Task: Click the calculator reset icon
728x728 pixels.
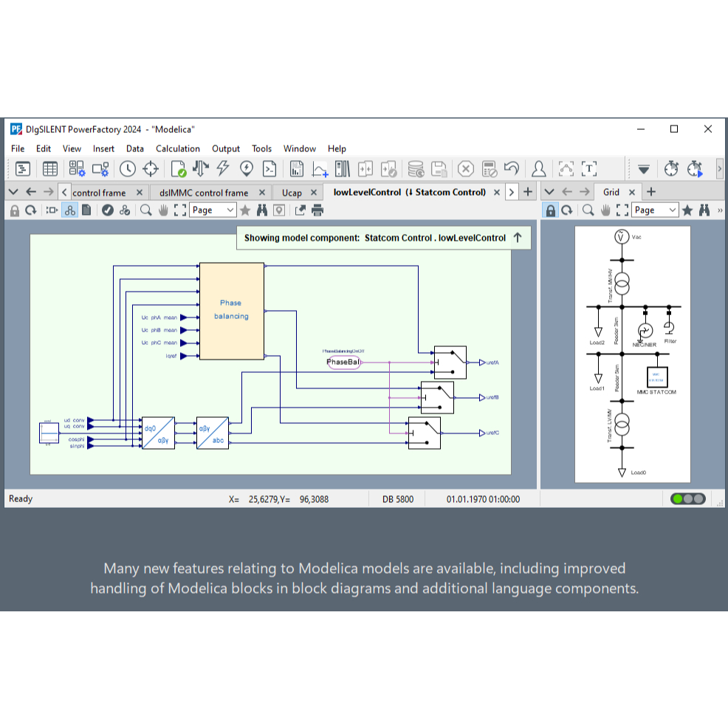Action: 490,169
